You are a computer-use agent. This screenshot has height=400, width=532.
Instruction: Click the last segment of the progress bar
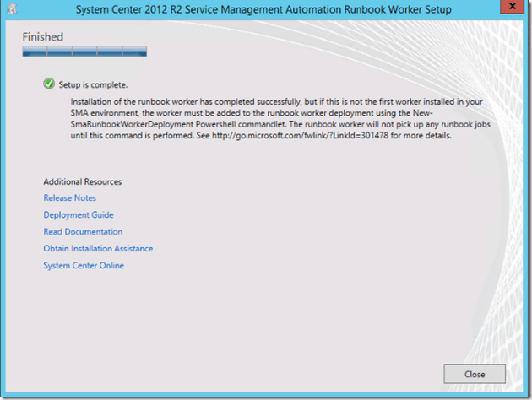tap(135, 51)
